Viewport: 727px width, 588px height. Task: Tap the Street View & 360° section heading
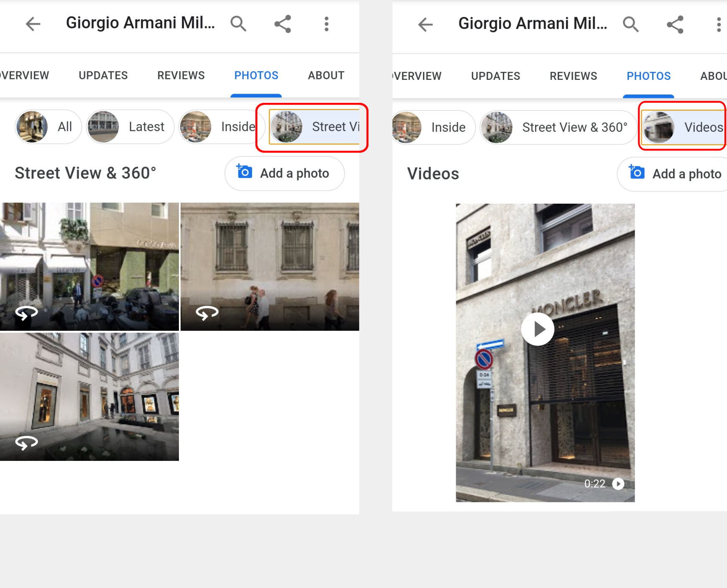click(x=85, y=173)
